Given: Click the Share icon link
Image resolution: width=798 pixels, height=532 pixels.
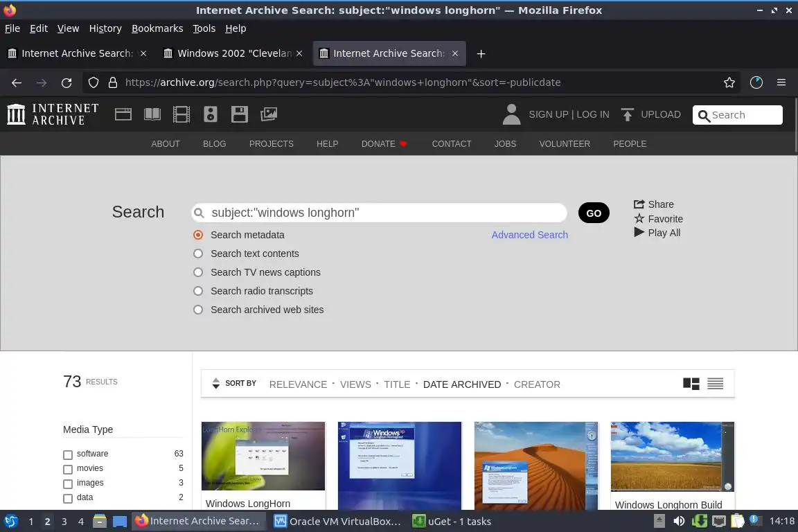Looking at the screenshot, I should (654, 204).
